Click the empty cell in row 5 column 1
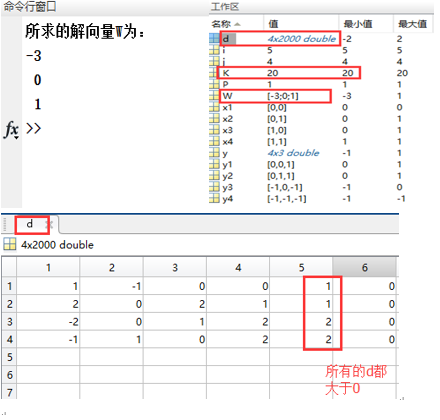This screenshot has height=420, width=440. pyautogui.click(x=48, y=357)
